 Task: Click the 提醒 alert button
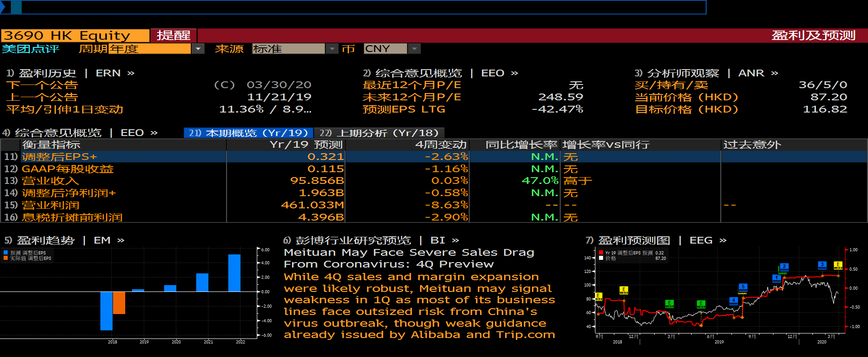pos(174,35)
